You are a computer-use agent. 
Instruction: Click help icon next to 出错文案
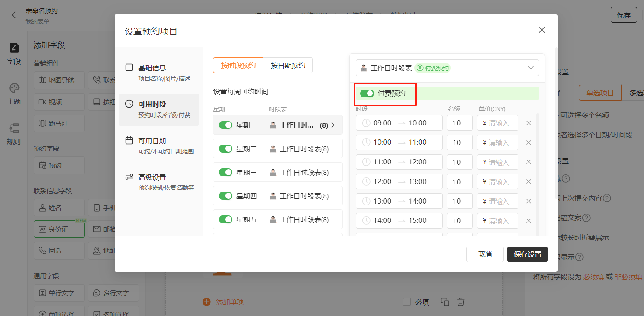(586, 218)
